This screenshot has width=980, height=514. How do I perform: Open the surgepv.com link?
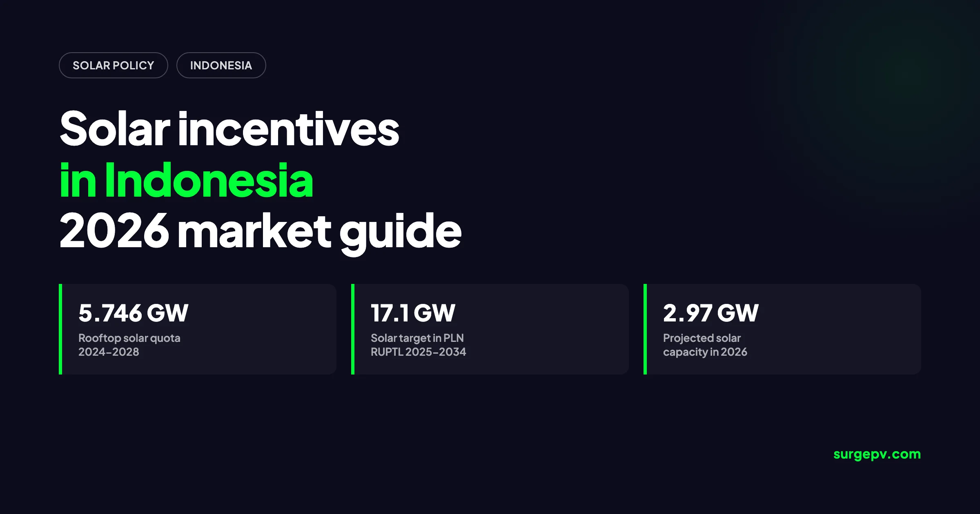pos(877,454)
